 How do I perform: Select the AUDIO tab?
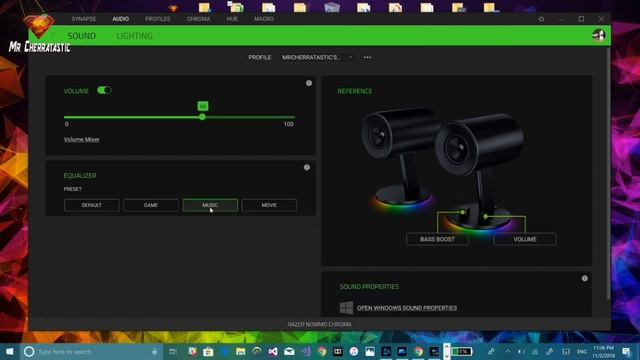pyautogui.click(x=121, y=19)
